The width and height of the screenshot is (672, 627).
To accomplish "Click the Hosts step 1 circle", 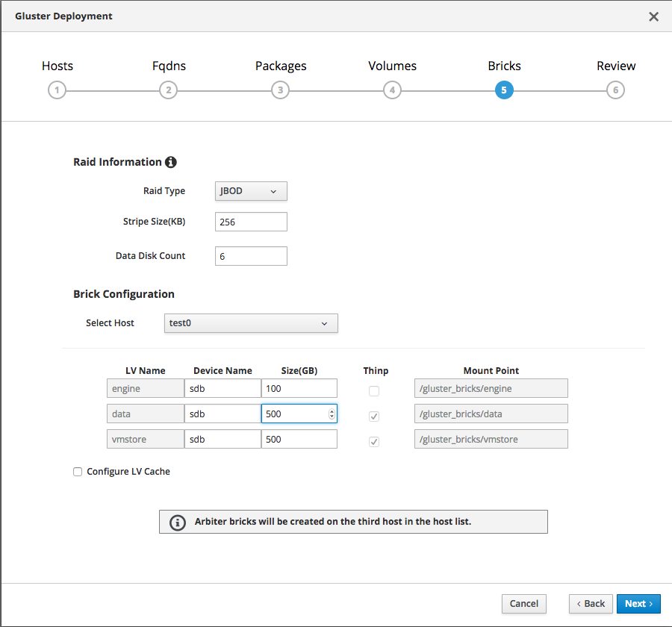I will pyautogui.click(x=56, y=90).
